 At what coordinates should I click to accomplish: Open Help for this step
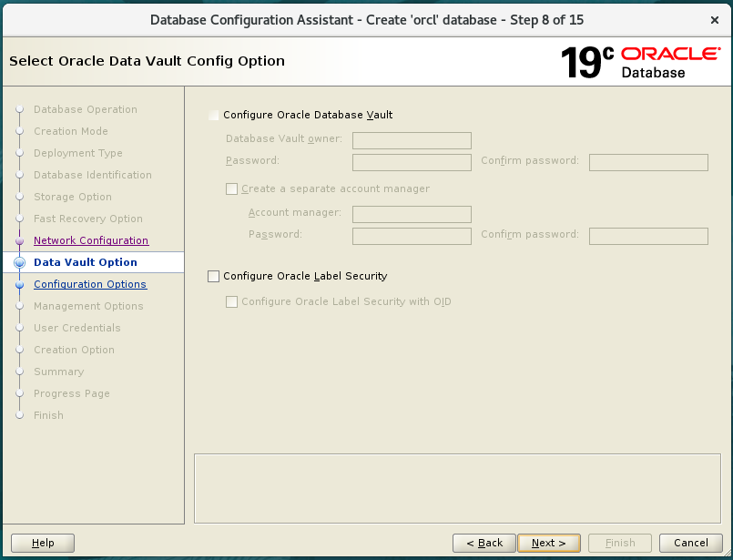click(x=43, y=543)
